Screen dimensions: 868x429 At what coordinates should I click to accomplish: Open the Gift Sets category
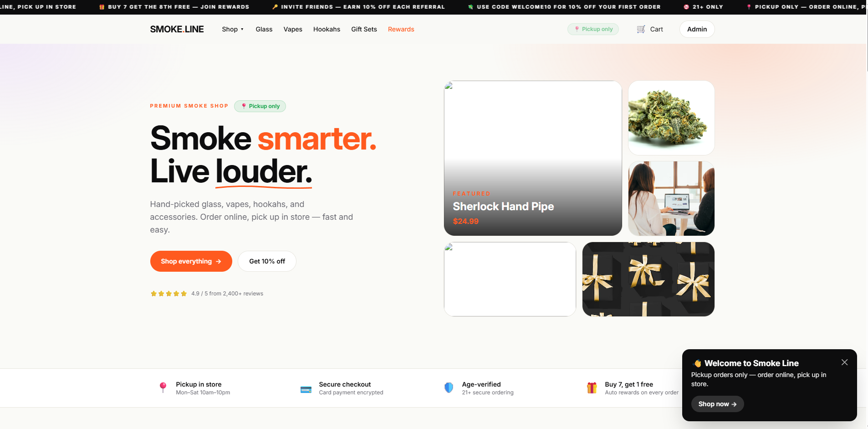364,29
